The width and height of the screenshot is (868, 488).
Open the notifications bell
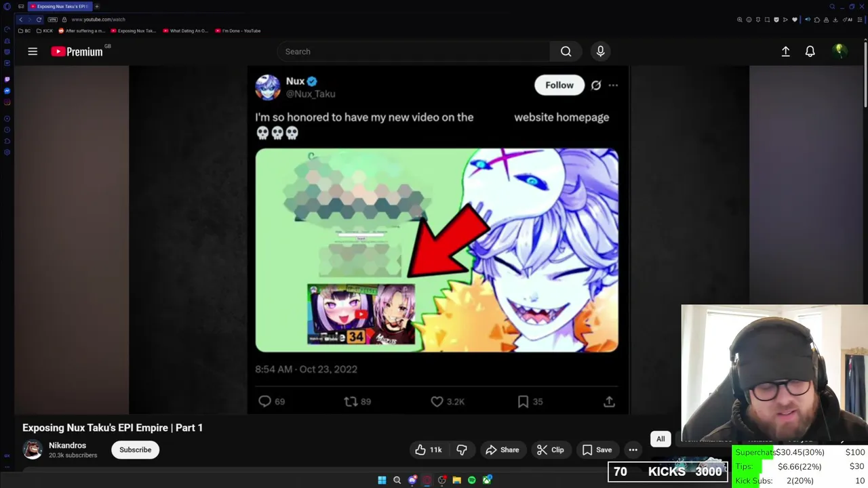tap(810, 52)
